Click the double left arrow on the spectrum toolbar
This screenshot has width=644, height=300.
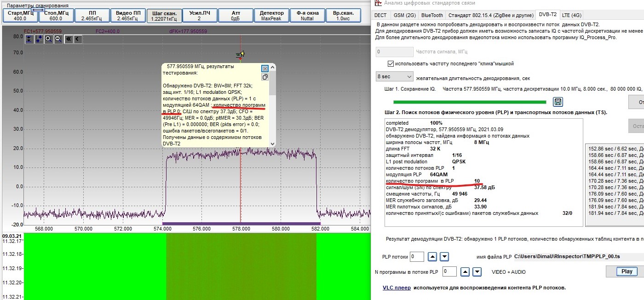click(x=69, y=39)
